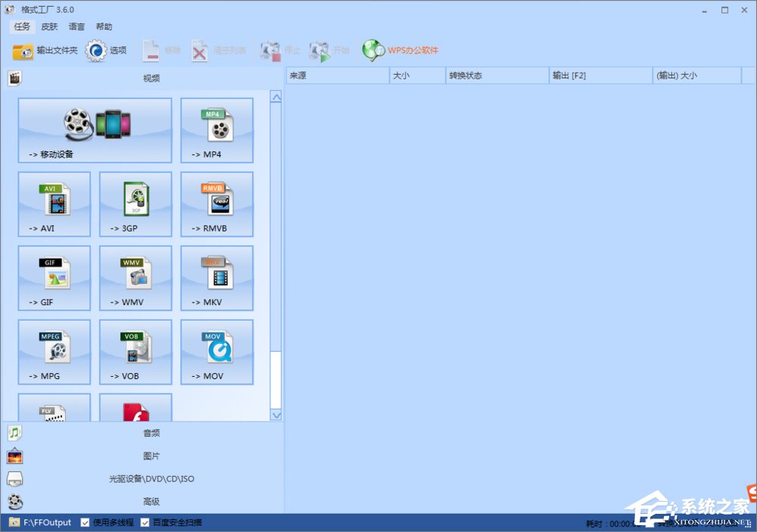
Task: Open the 移动设备 mobile device converter
Action: tap(95, 129)
